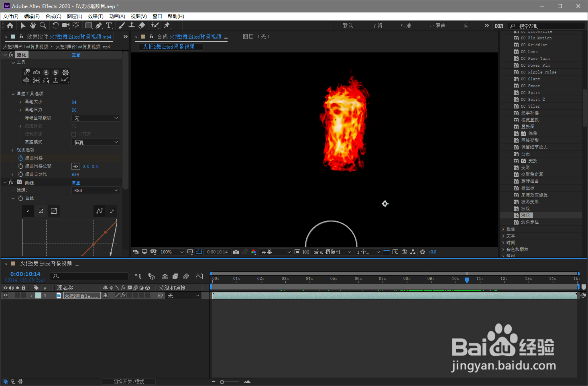Viewport: 588px width, 386px height.
Task: Open the 图层(L) menu
Action: click(x=75, y=16)
